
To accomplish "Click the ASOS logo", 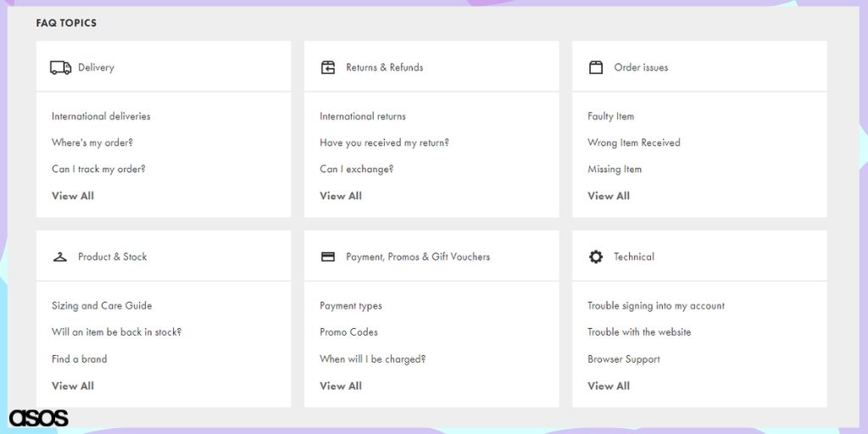I will pyautogui.click(x=39, y=418).
